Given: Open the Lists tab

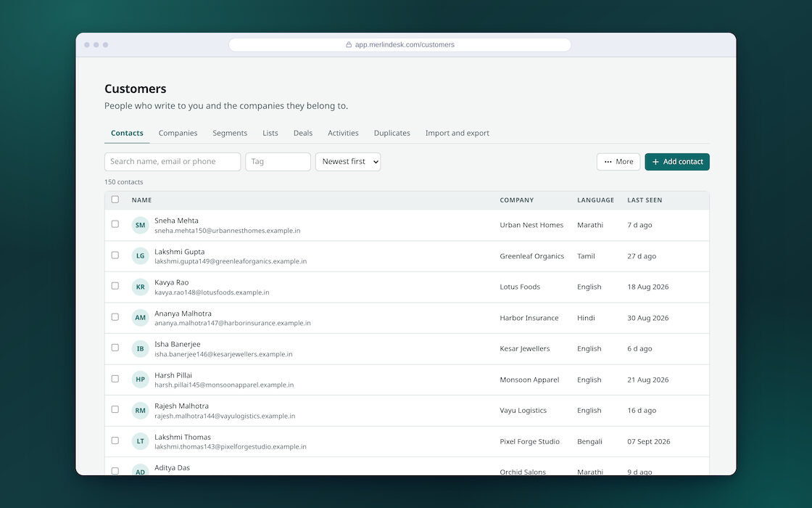Looking at the screenshot, I should click(x=270, y=134).
